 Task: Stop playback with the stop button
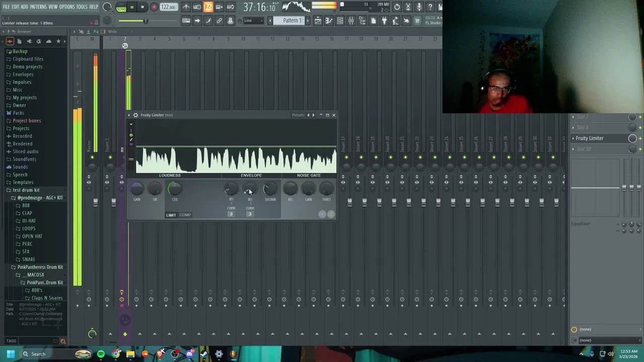pyautogui.click(x=142, y=7)
